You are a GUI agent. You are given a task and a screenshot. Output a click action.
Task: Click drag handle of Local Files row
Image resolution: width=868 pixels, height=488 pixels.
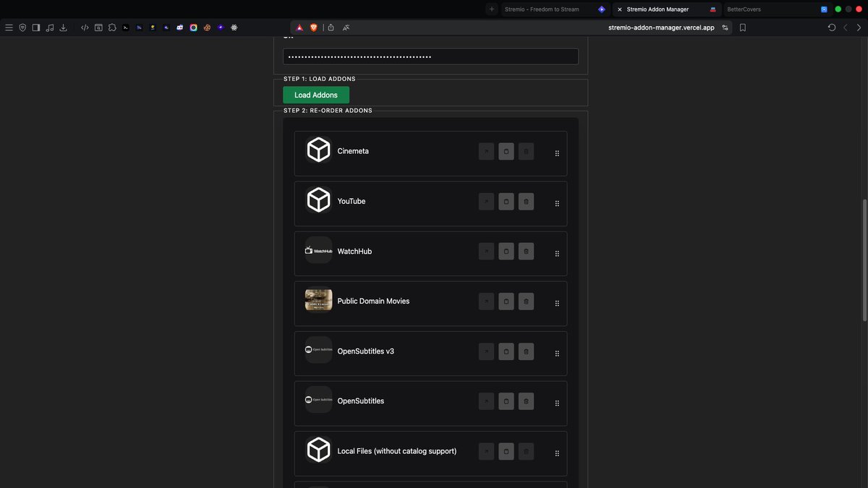click(x=557, y=453)
